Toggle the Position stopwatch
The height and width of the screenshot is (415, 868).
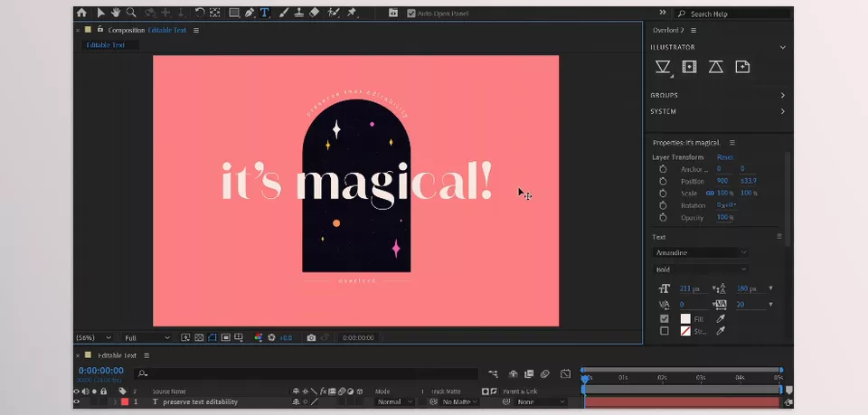tap(663, 182)
